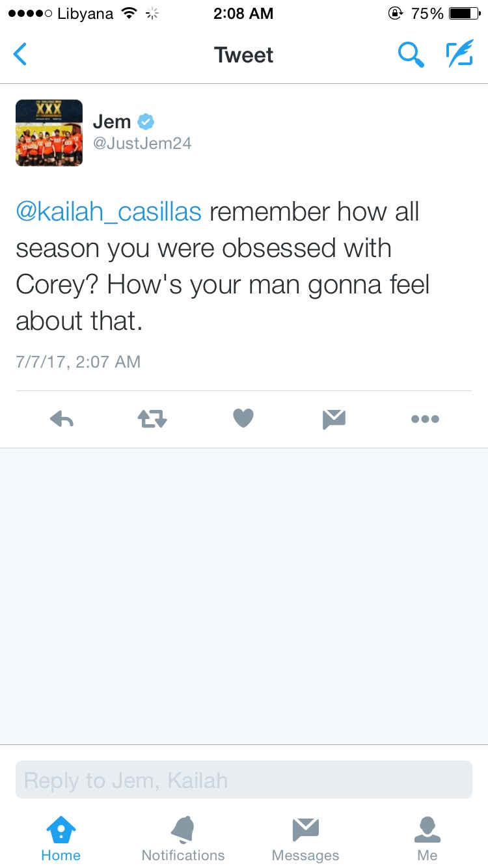Go to the Messages tab
488x868 pixels.
click(x=305, y=839)
